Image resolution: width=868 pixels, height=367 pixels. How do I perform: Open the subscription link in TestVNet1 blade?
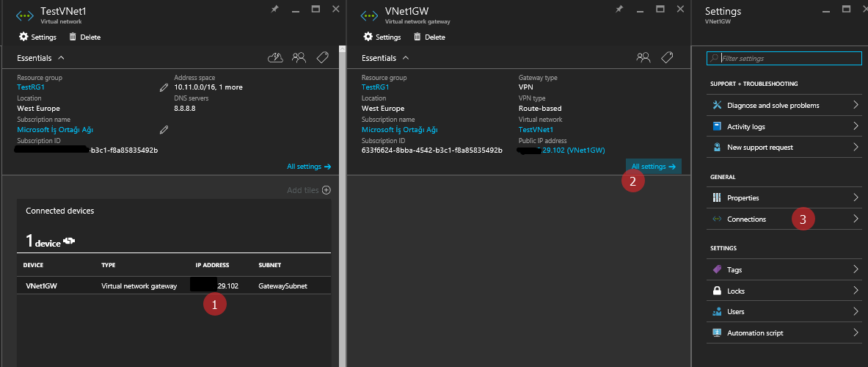(x=55, y=129)
